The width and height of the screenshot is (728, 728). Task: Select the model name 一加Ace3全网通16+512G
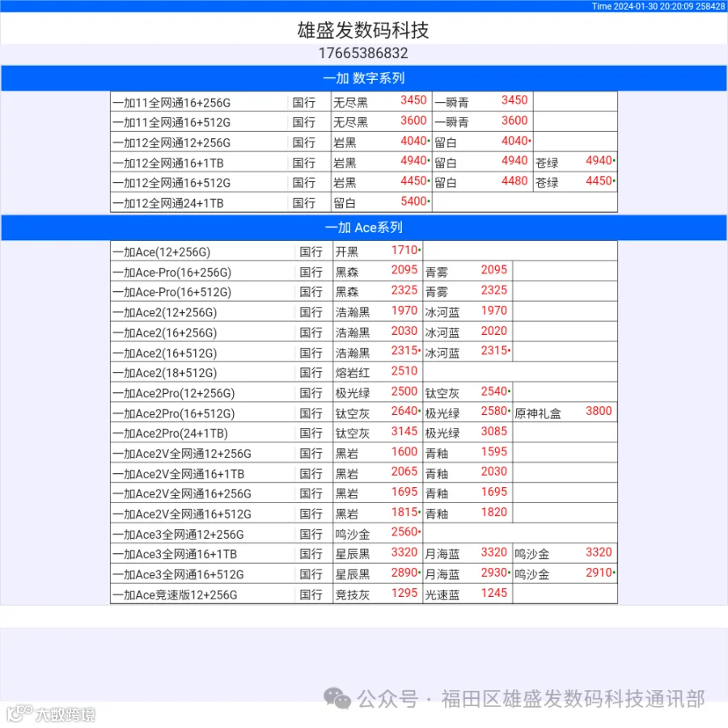point(178,574)
